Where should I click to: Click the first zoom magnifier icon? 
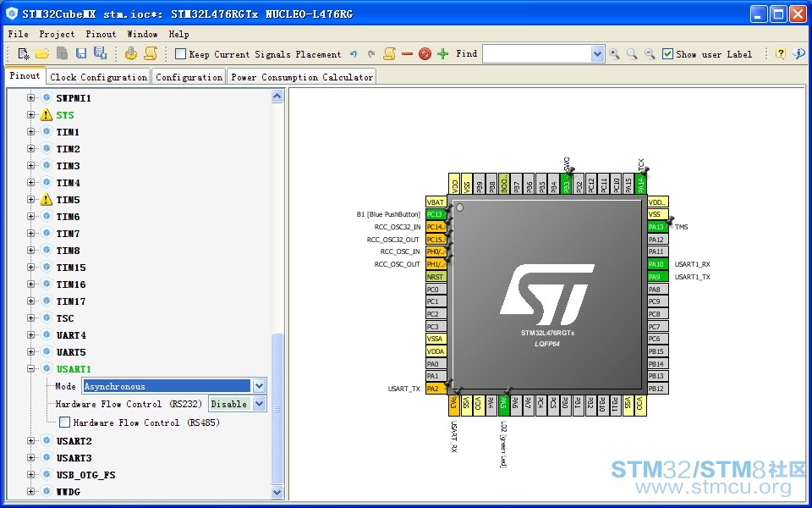614,54
